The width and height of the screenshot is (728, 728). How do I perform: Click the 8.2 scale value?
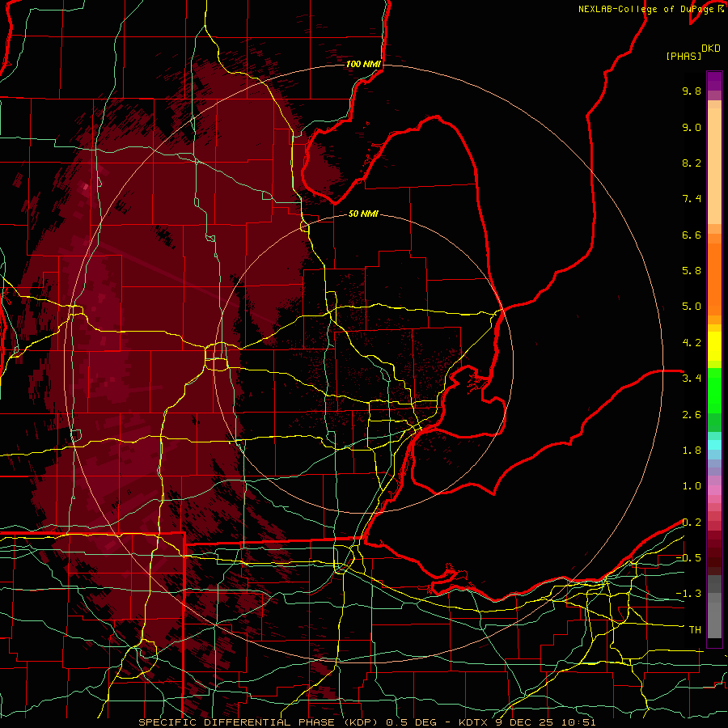coord(692,163)
